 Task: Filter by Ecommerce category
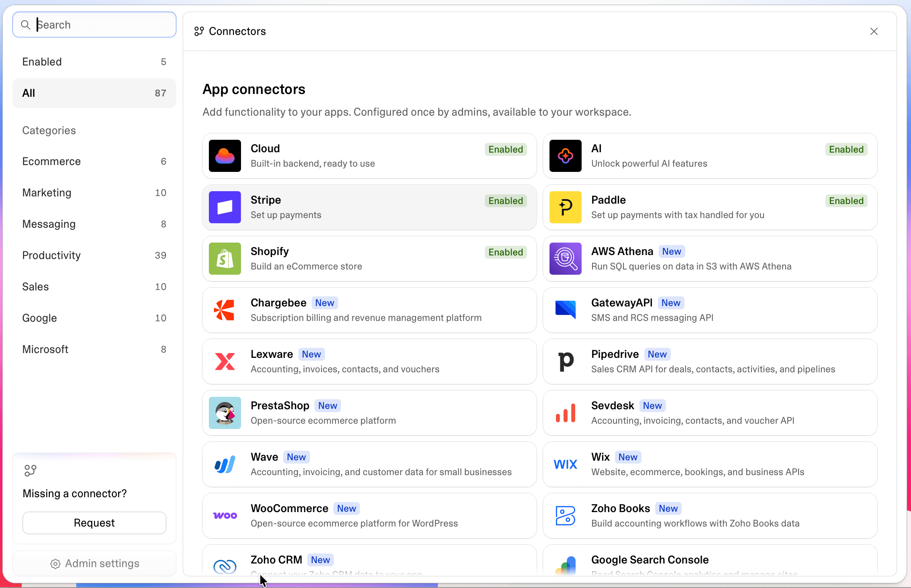click(94, 161)
